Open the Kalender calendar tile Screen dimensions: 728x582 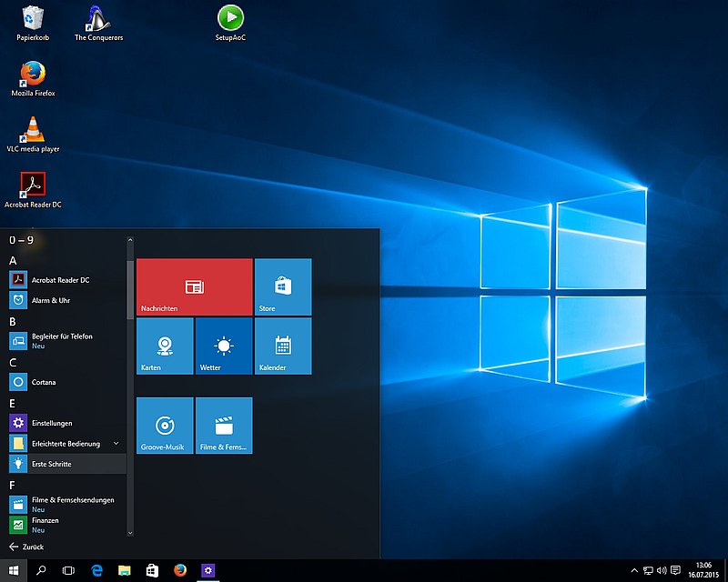(x=283, y=346)
